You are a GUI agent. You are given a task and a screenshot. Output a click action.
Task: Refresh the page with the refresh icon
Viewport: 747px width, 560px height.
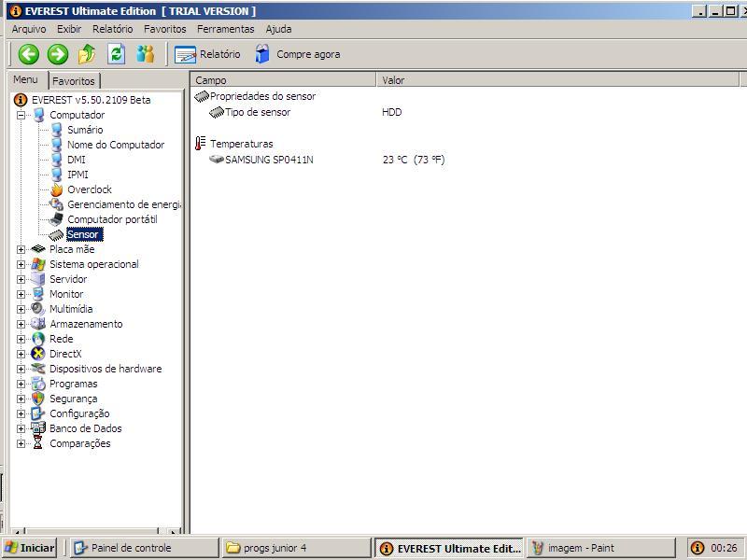coord(116,54)
